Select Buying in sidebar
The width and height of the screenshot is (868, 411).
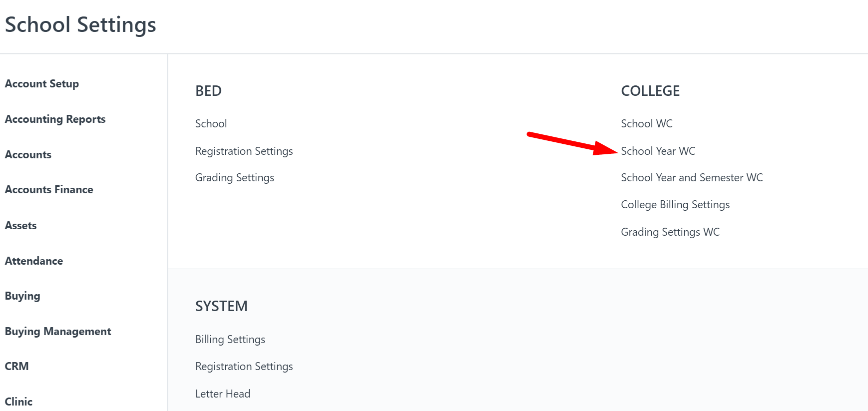click(22, 296)
